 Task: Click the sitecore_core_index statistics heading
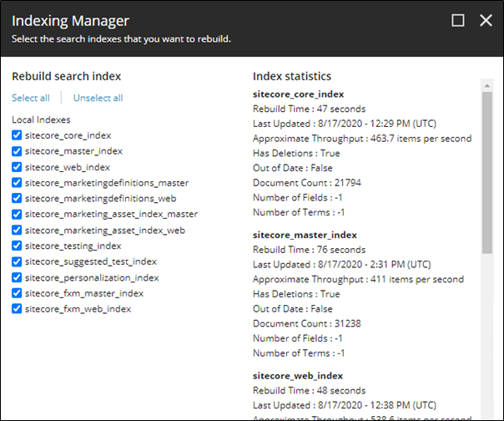click(x=298, y=94)
